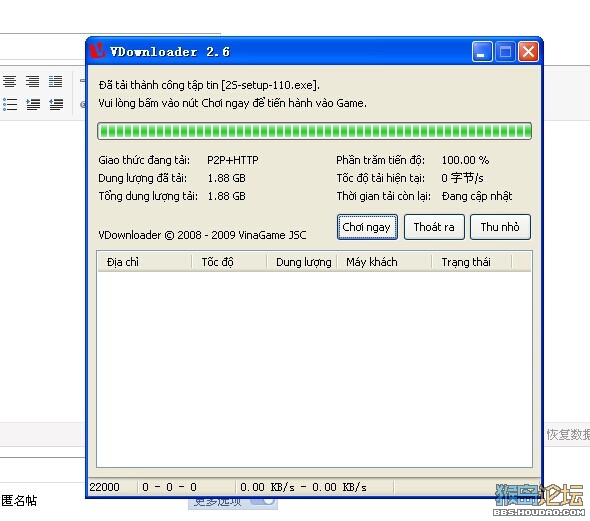Click the Thu nhỏ button
The width and height of the screenshot is (590, 521).
pos(500,227)
